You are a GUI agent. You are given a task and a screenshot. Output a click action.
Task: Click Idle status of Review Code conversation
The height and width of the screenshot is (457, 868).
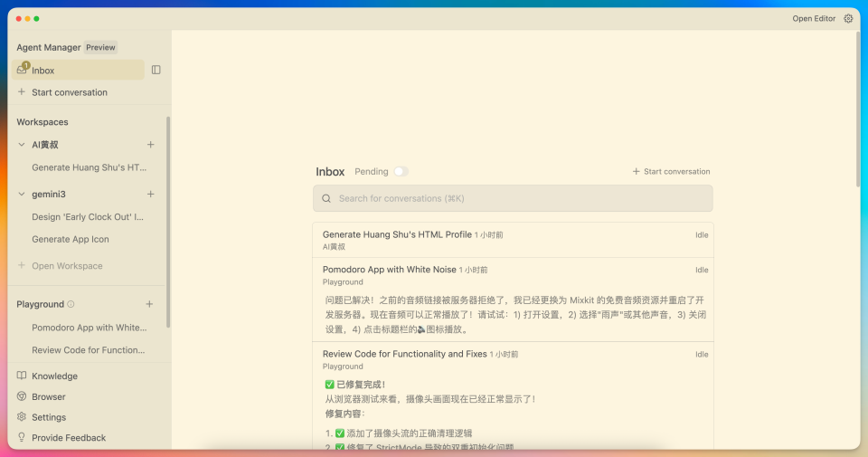coord(702,355)
